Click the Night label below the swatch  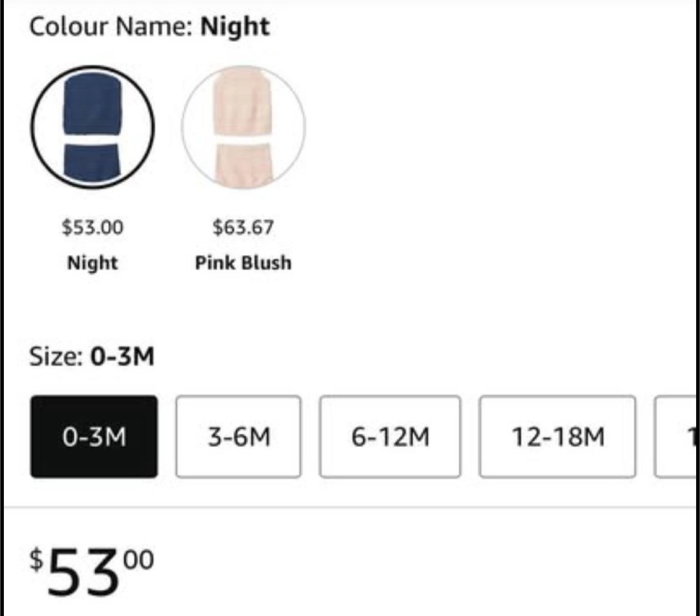[x=92, y=263]
